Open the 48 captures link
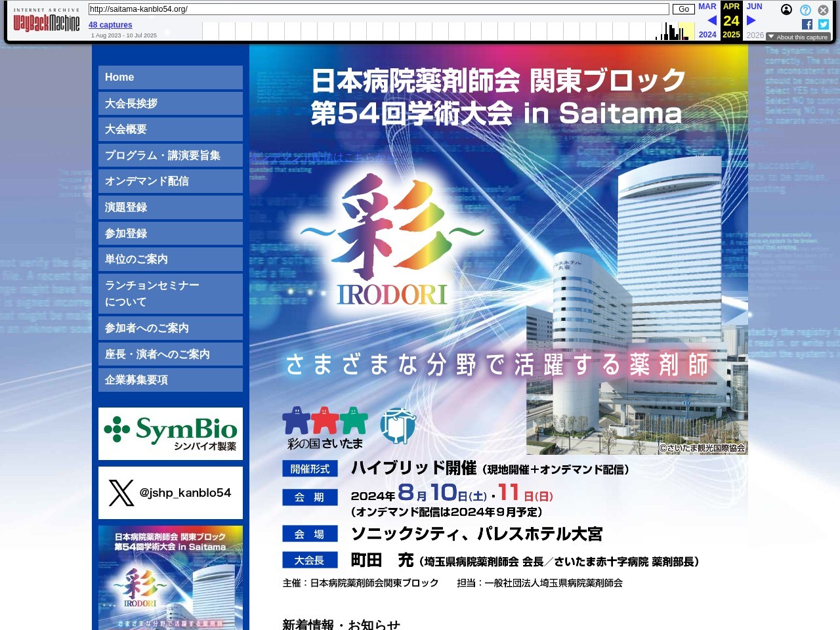Image resolution: width=840 pixels, height=630 pixels. point(110,25)
